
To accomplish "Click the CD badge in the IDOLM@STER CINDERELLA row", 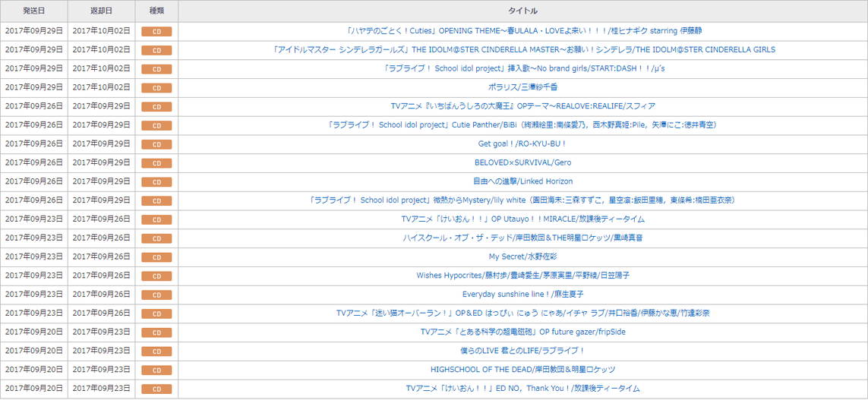I will pos(156,50).
